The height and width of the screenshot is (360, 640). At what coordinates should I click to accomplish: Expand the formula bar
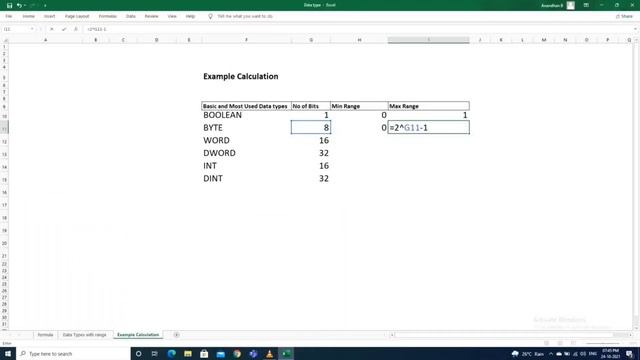635,29
